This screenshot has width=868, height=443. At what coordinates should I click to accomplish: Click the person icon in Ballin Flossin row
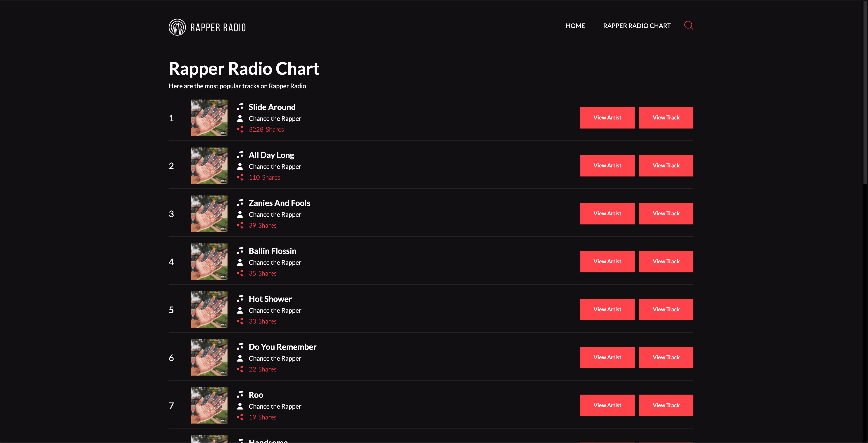tap(240, 262)
